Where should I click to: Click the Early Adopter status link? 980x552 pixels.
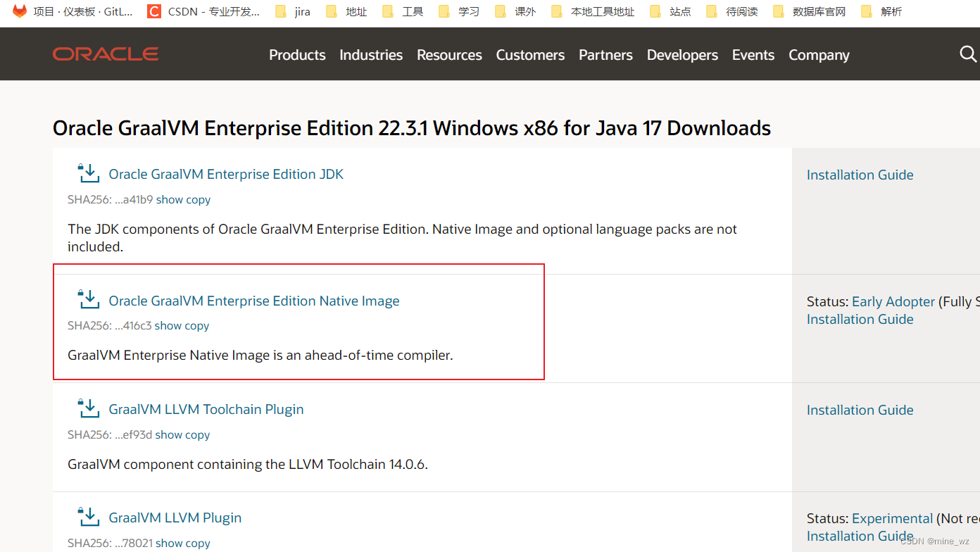(893, 301)
